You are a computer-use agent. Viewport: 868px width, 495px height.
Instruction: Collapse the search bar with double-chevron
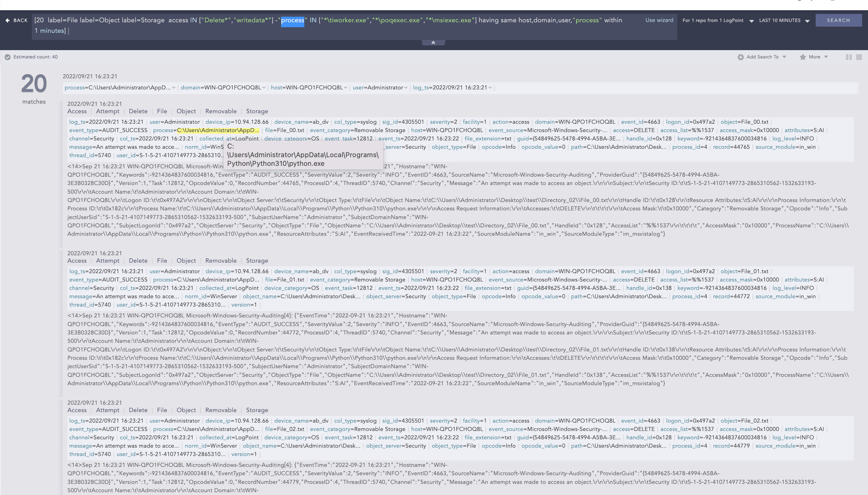pos(433,42)
